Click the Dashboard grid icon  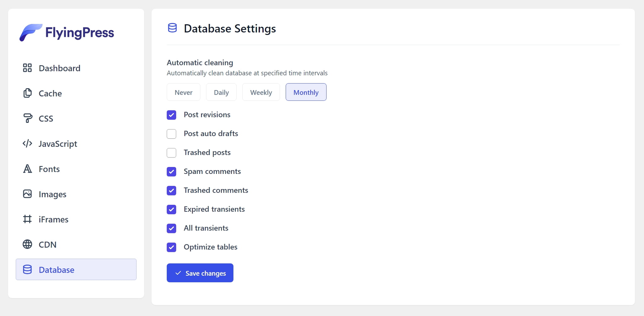[x=27, y=68]
